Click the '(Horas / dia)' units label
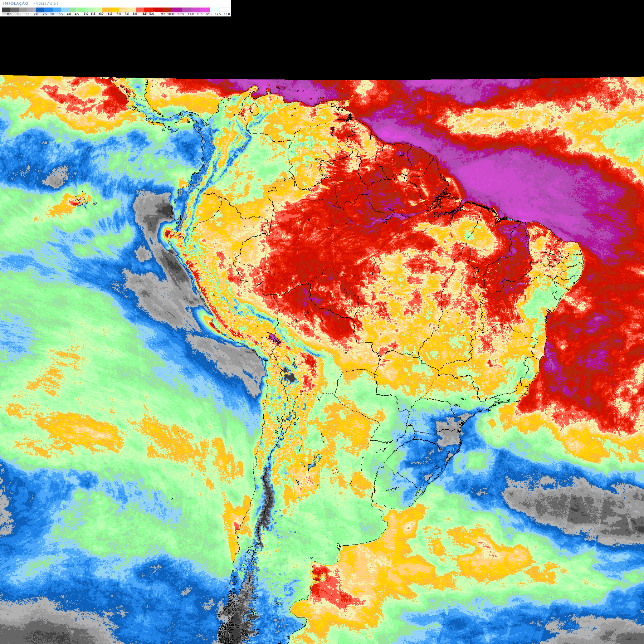This screenshot has width=644, height=644. (x=46, y=3)
